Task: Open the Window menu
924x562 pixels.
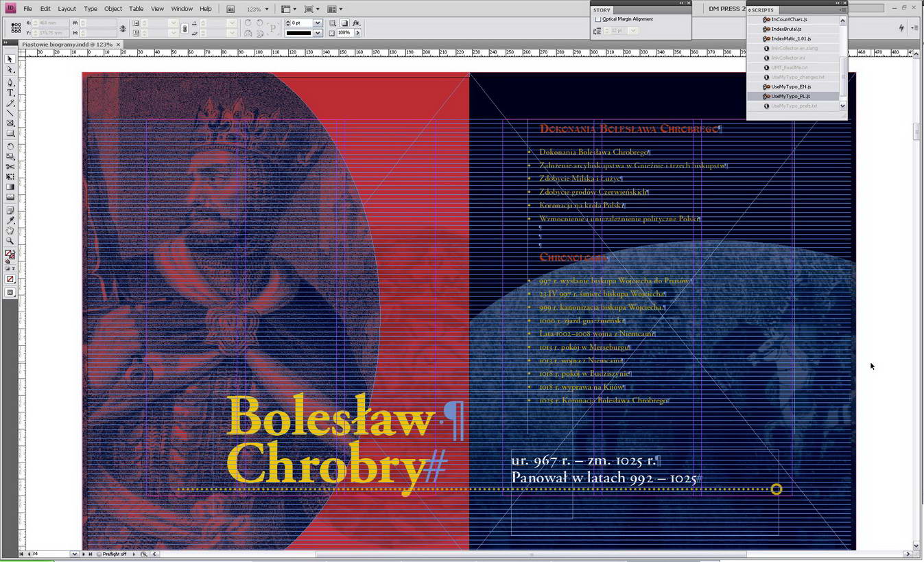Action: pos(182,9)
